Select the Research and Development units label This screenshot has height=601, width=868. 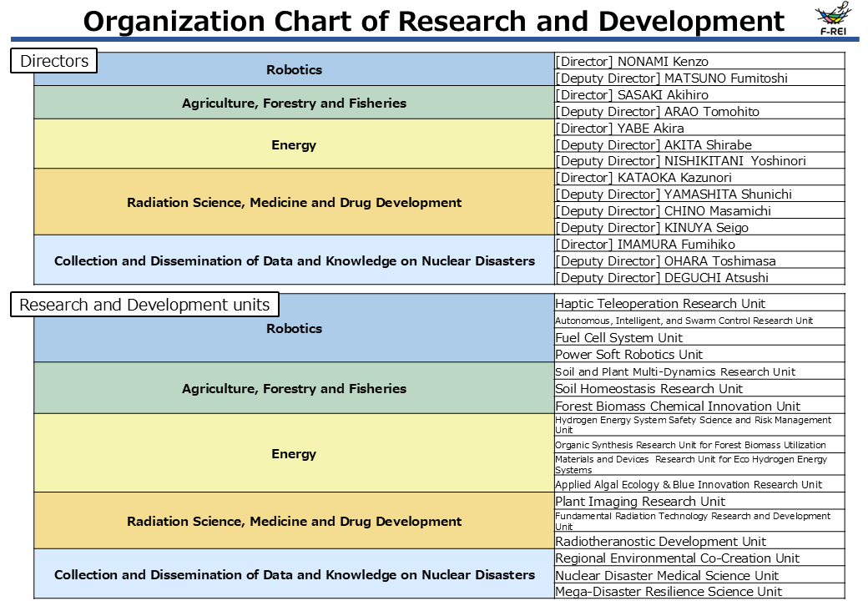[x=144, y=305]
